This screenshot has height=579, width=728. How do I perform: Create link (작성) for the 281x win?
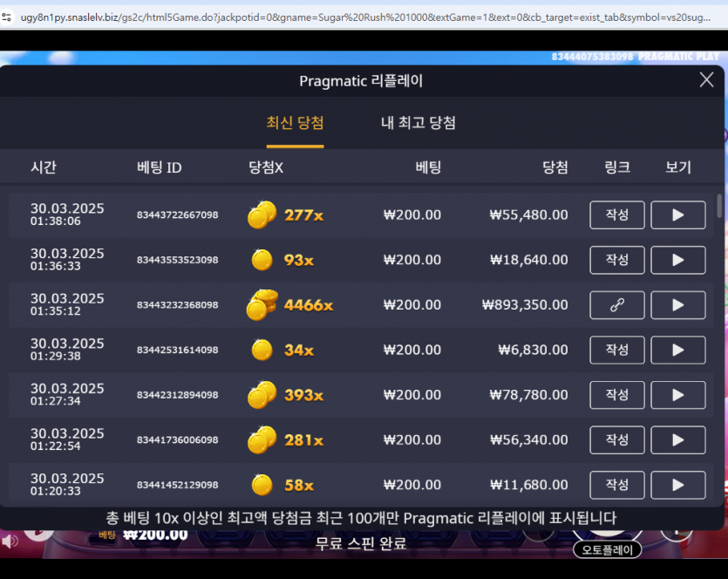pos(617,439)
